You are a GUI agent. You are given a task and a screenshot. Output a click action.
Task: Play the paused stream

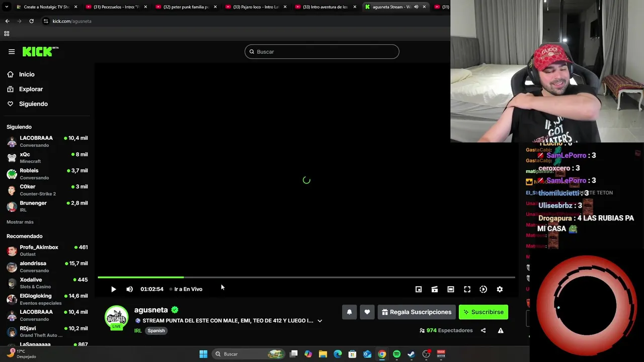coord(113,289)
